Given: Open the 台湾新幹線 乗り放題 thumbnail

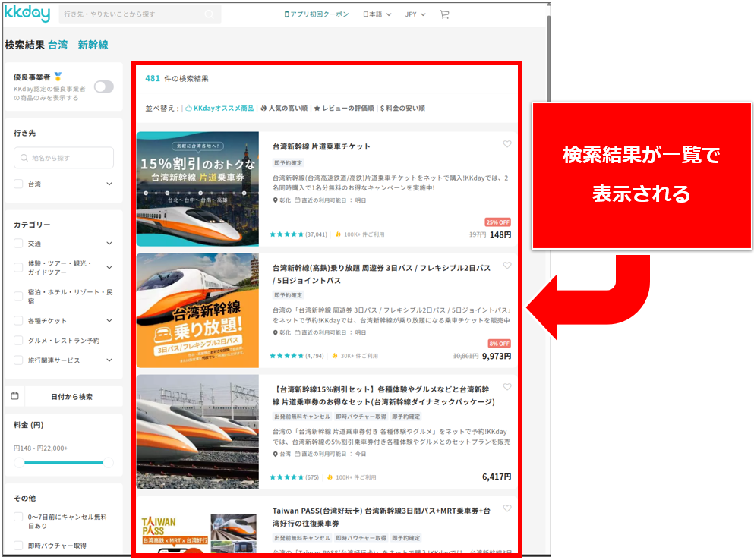Looking at the screenshot, I should point(197,310).
